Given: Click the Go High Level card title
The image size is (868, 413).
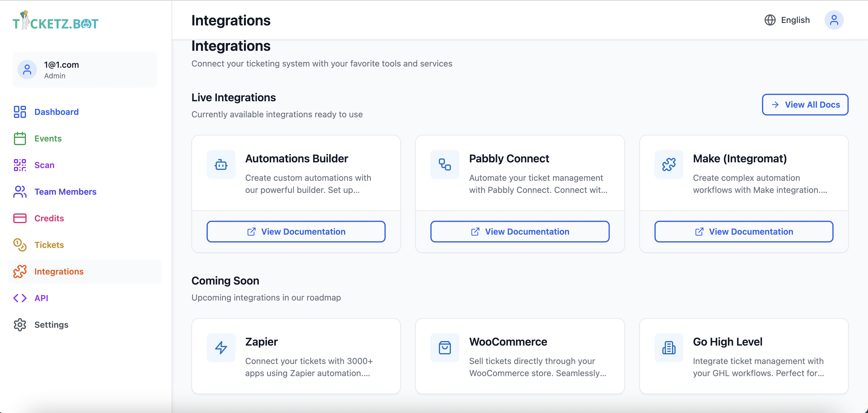Looking at the screenshot, I should 728,342.
